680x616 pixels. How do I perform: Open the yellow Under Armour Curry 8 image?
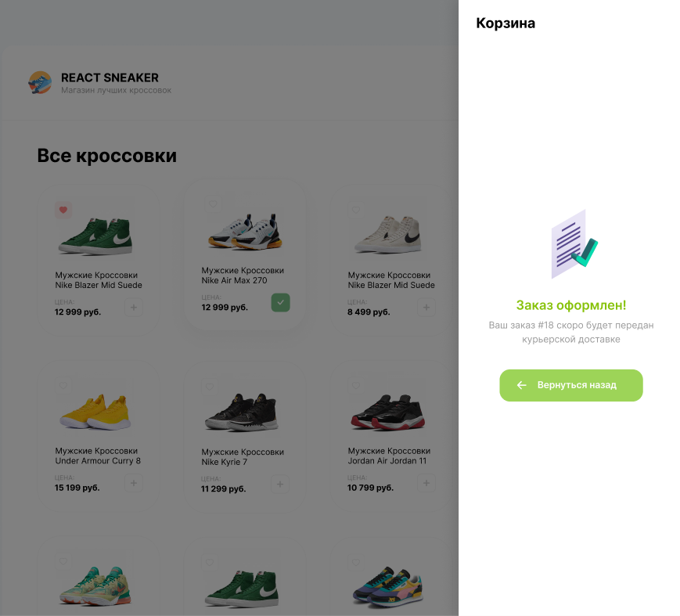click(95, 412)
